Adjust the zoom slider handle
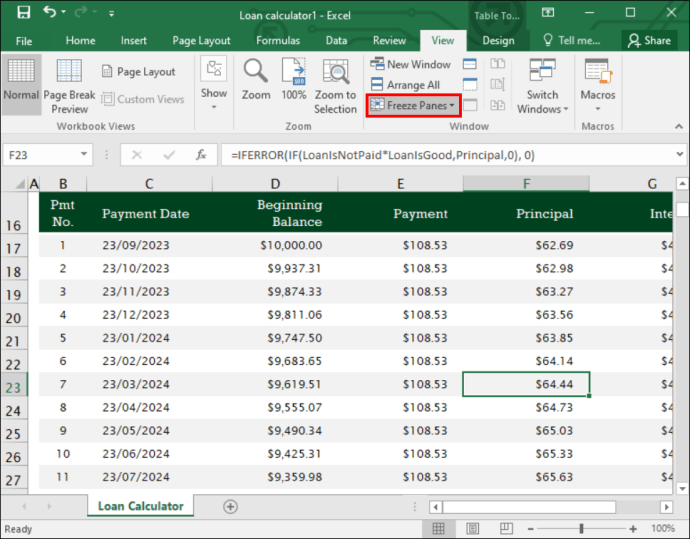This screenshot has width=690, height=539. (581, 528)
